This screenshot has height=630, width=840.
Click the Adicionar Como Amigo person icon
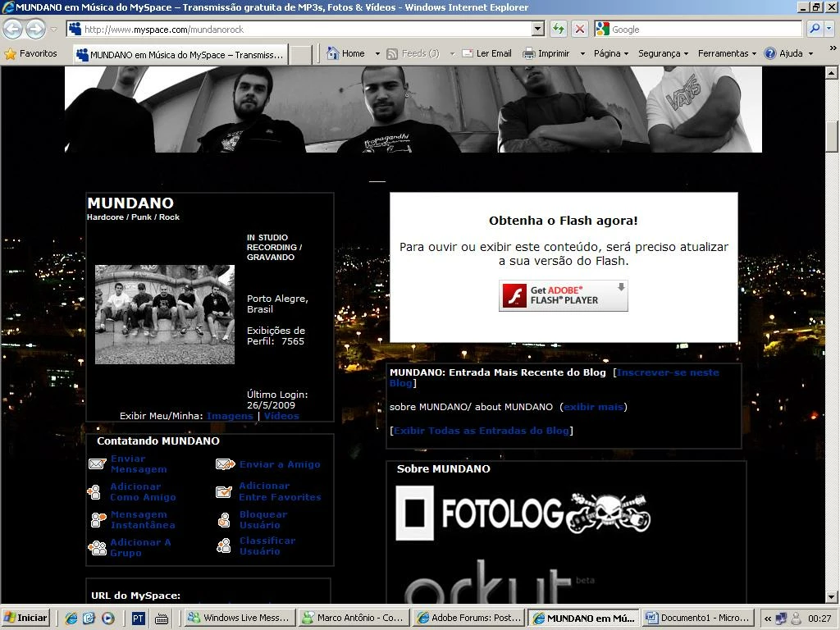(94, 492)
